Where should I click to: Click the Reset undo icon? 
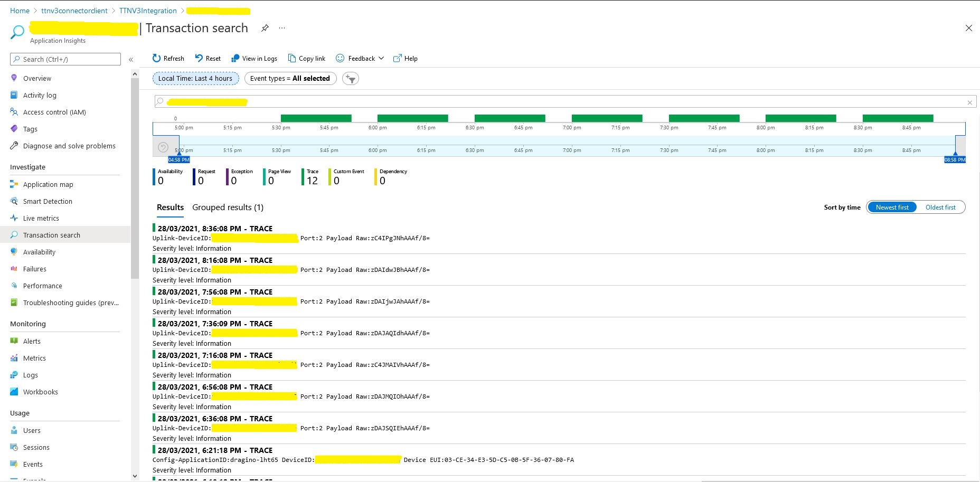click(199, 58)
